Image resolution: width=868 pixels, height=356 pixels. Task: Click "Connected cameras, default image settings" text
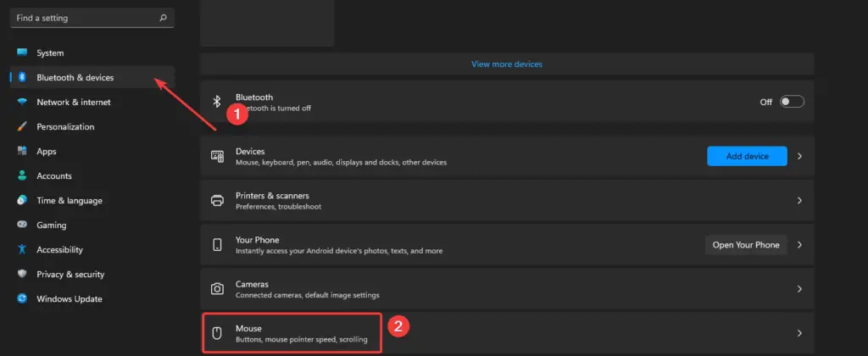point(307,296)
